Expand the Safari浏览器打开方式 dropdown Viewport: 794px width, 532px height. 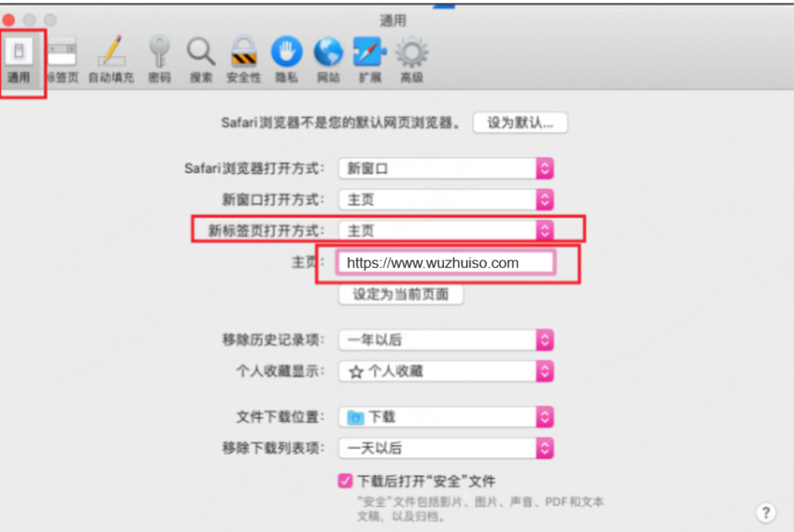(446, 169)
